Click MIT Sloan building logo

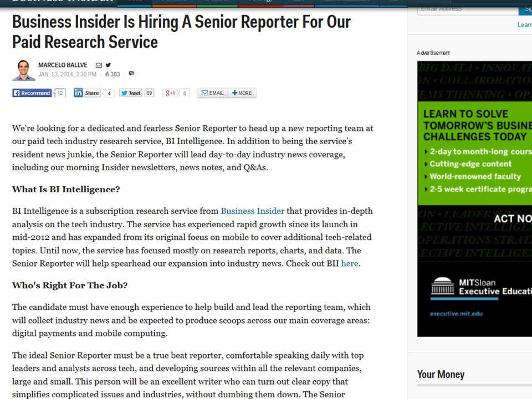pos(442,286)
